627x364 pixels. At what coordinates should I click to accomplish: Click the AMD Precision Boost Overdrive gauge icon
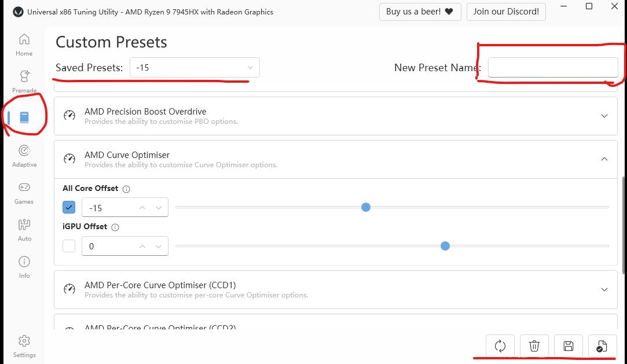click(69, 116)
